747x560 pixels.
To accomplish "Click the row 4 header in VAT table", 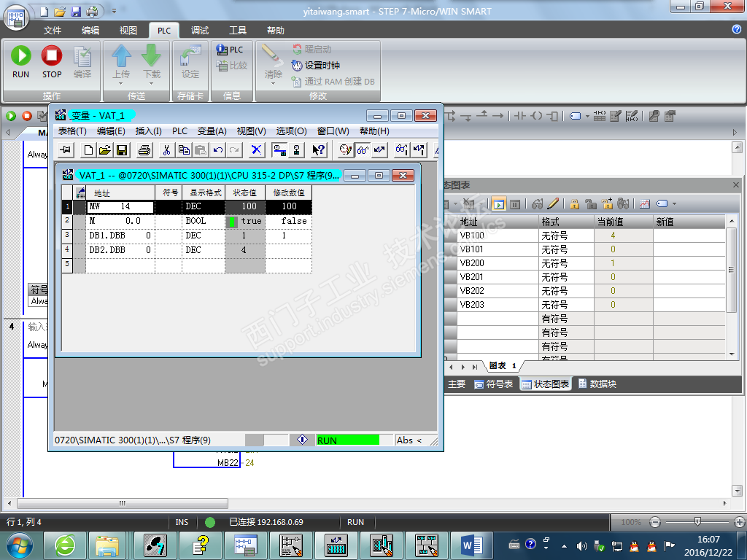I will point(66,250).
